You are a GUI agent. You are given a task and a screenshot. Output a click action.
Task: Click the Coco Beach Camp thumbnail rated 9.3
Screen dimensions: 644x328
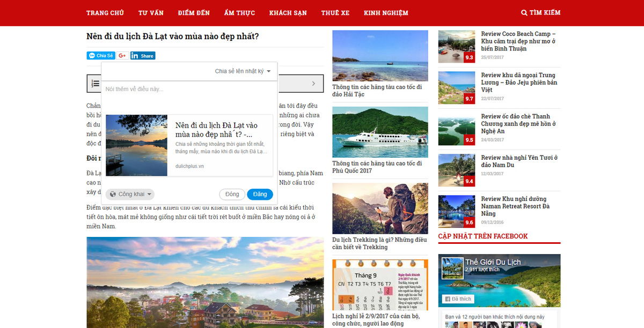coord(457,46)
